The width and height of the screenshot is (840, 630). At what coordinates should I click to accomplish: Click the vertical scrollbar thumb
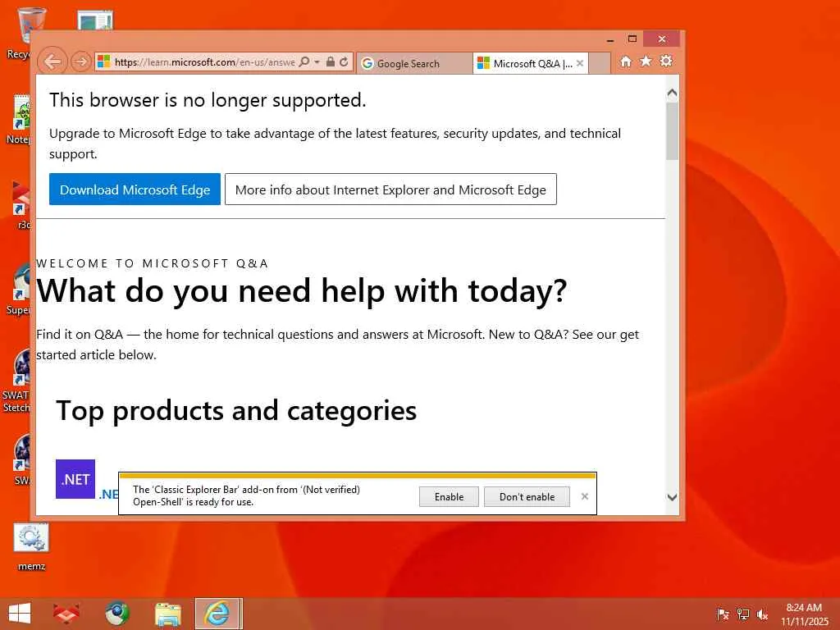point(673,131)
